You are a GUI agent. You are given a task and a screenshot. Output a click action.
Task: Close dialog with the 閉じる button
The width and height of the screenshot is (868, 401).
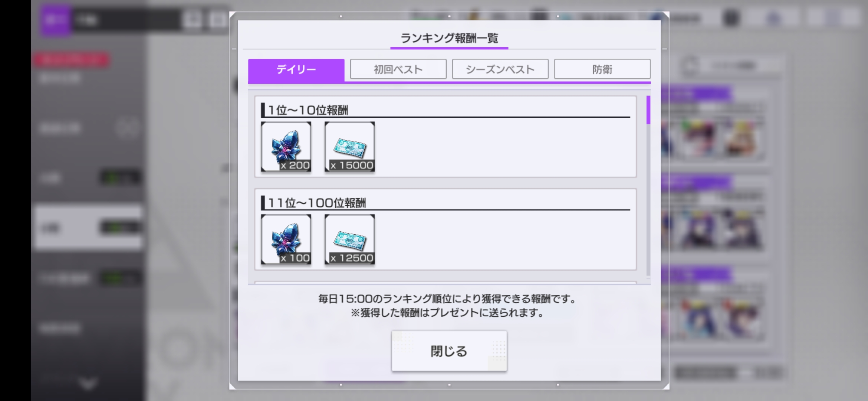449,351
